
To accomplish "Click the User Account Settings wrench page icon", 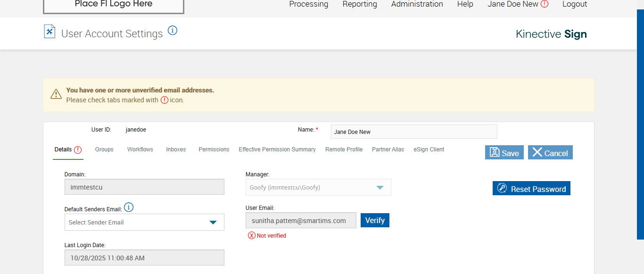I will coord(50,32).
